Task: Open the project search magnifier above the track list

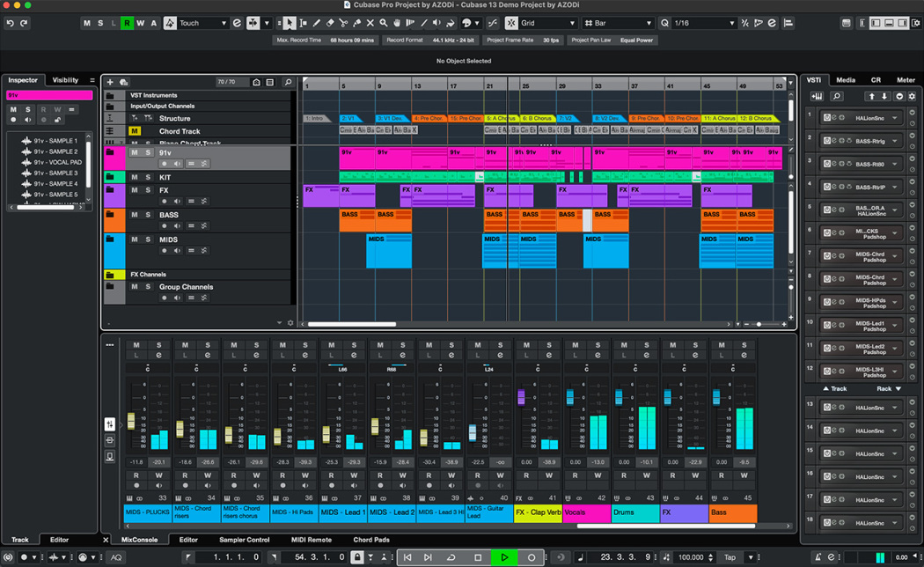Action: pos(288,81)
